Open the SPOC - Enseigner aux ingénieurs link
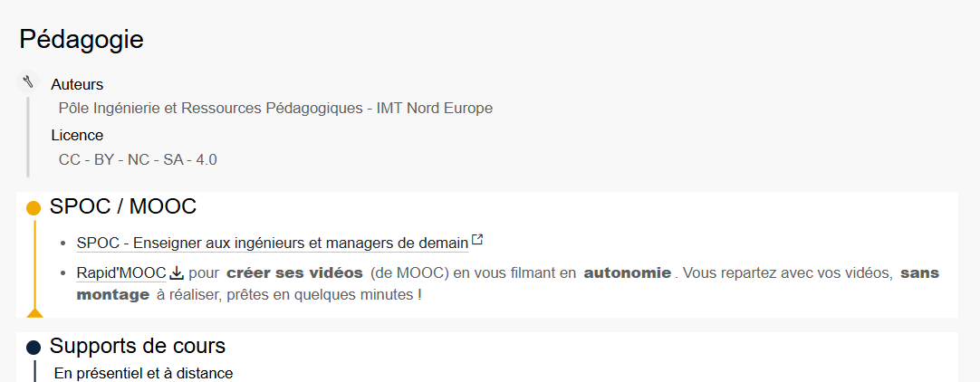Viewport: 980px width, 382px height. tap(272, 243)
